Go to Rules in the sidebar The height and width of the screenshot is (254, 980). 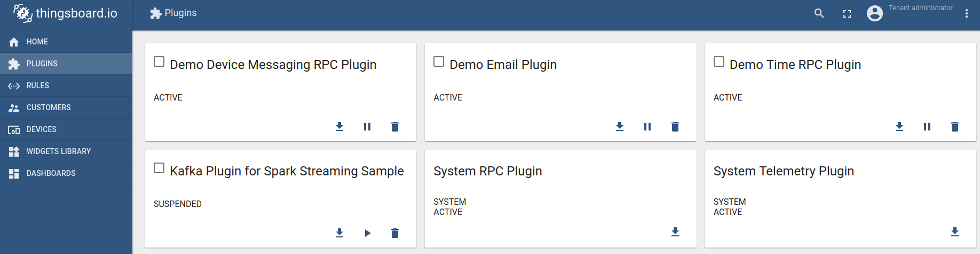coord(38,86)
